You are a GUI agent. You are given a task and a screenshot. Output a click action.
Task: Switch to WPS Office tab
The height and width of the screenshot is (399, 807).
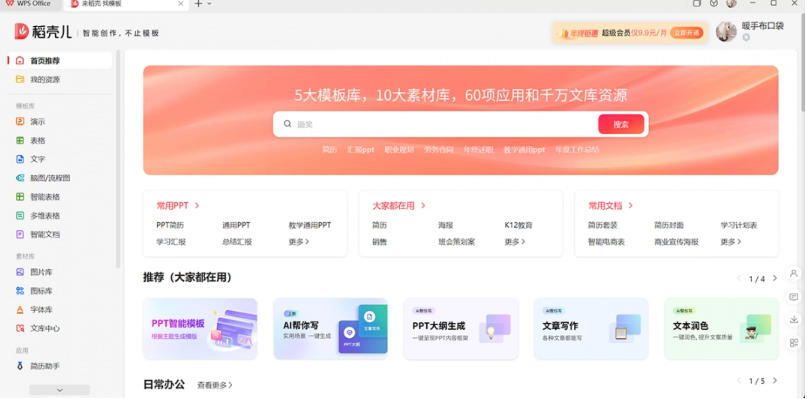(x=28, y=4)
